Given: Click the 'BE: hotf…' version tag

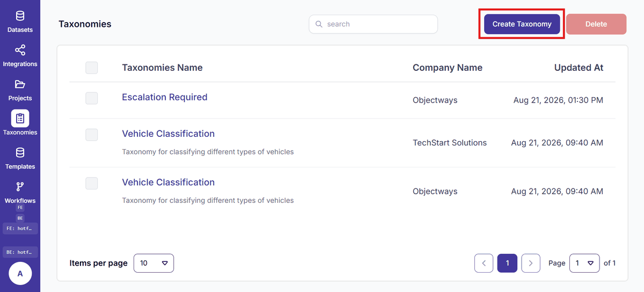Looking at the screenshot, I should pos(20,252).
